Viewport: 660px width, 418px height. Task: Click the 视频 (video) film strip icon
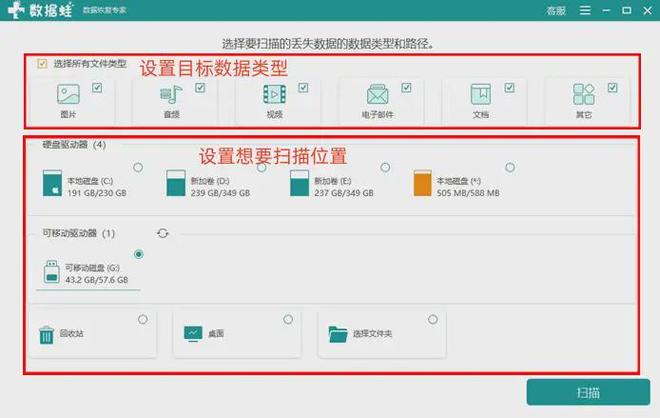pos(274,94)
